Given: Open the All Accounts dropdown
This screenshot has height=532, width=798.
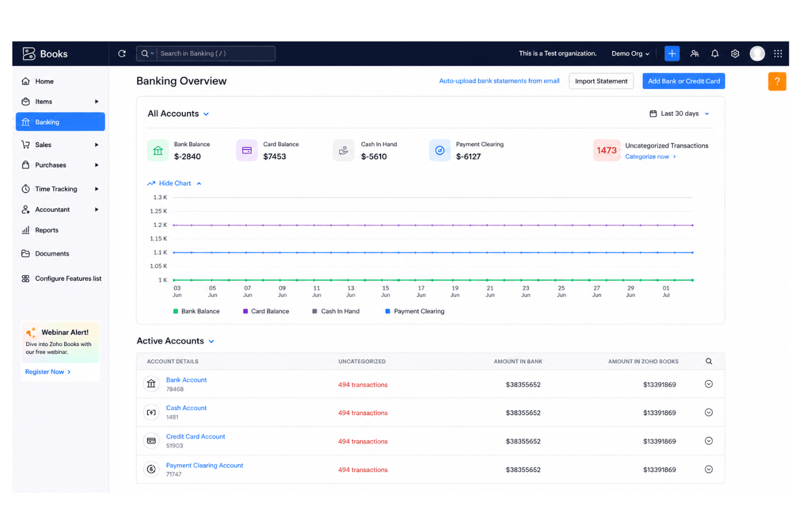Looking at the screenshot, I should [178, 114].
